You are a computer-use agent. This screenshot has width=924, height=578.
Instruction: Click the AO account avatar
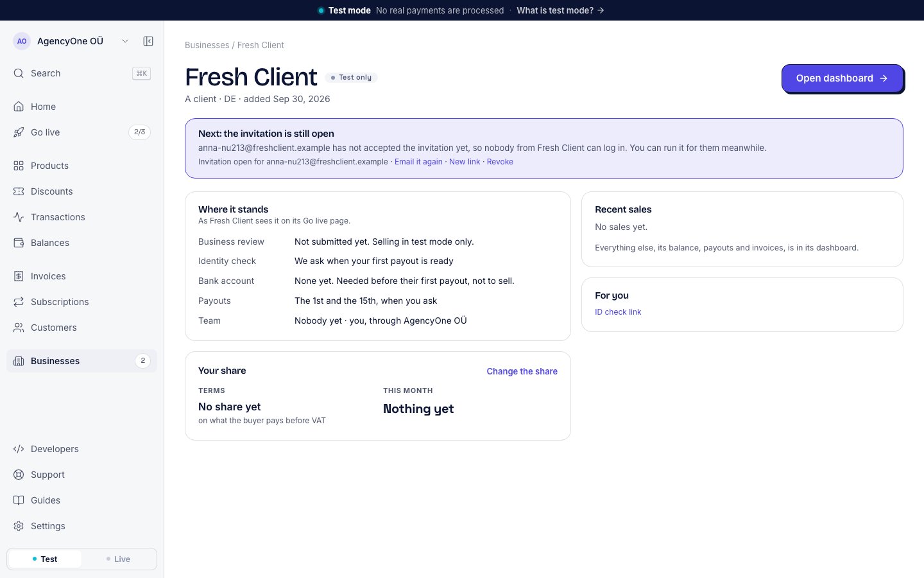(x=22, y=41)
